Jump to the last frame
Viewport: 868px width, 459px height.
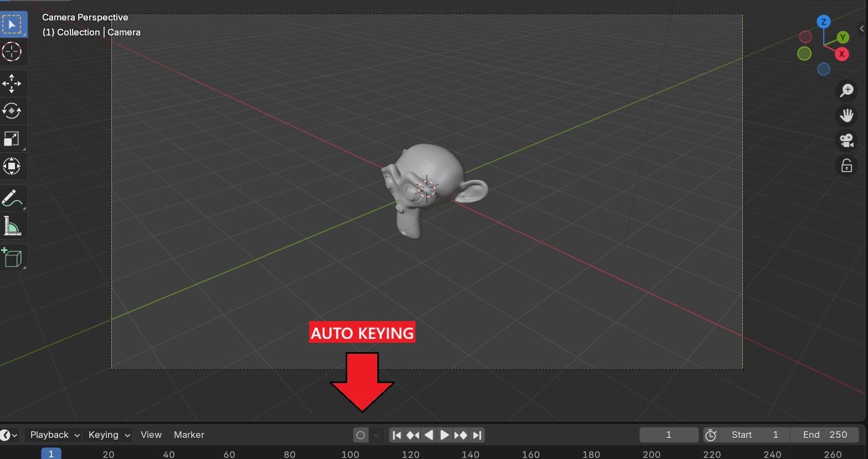click(x=477, y=435)
